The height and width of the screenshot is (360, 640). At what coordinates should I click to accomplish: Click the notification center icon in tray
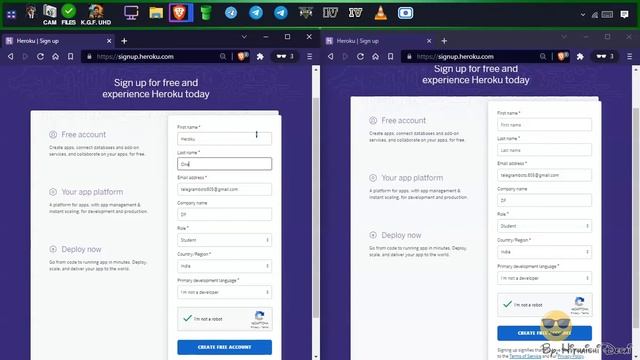click(624, 15)
